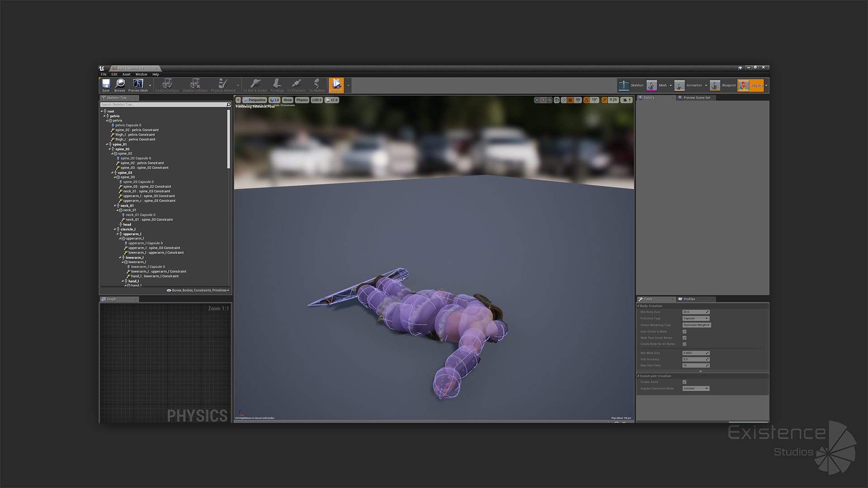The height and width of the screenshot is (488, 868).
Task: Collapse the Body Creation section
Action: click(639, 306)
